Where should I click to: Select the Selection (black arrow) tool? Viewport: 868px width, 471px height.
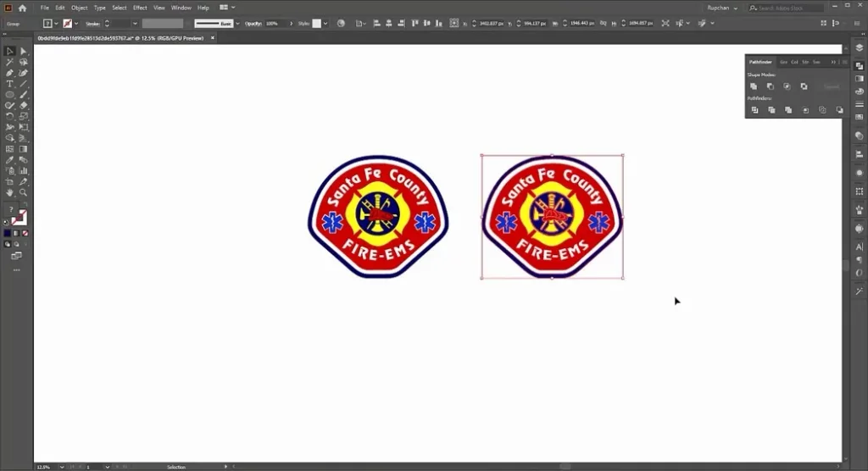tap(9, 51)
